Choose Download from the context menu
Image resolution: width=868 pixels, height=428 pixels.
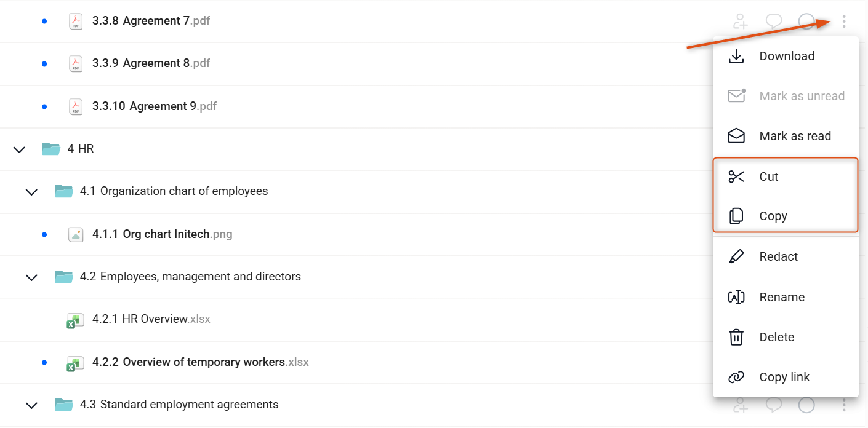click(786, 56)
